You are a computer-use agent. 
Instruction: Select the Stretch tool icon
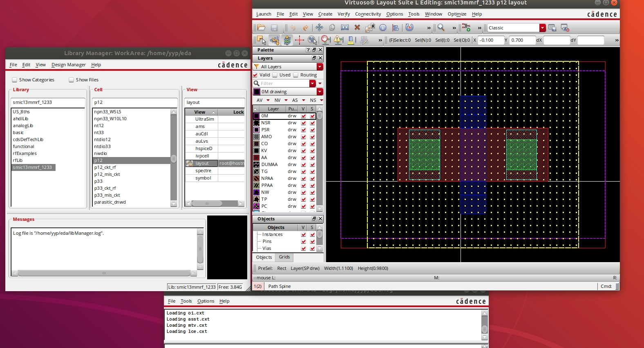click(345, 27)
